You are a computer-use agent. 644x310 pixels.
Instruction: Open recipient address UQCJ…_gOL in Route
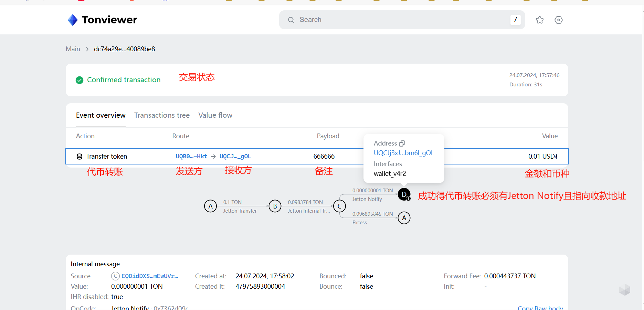[x=235, y=157]
